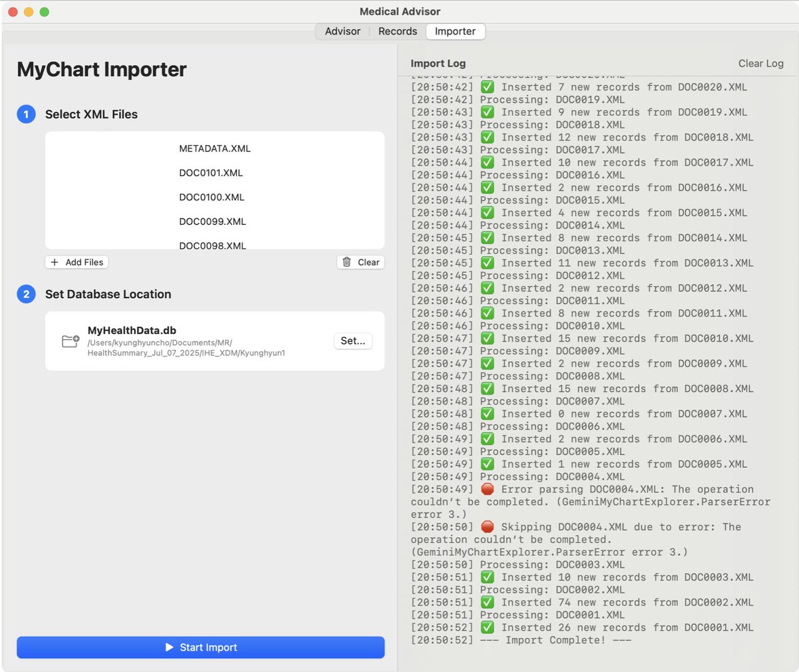Click 'Processing: DOC0004.XML' log line
This screenshot has height=672, width=799.
tap(518, 476)
